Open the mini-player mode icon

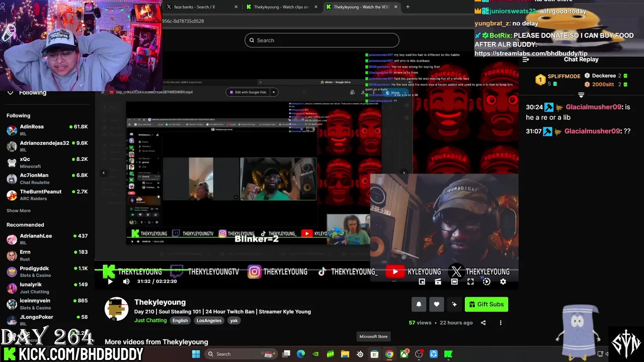click(422, 282)
